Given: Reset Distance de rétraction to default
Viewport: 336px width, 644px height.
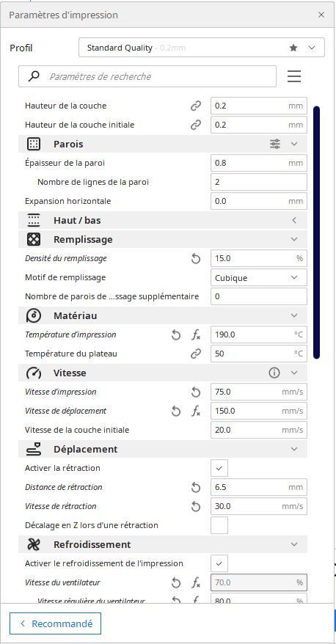Looking at the screenshot, I should click(196, 487).
